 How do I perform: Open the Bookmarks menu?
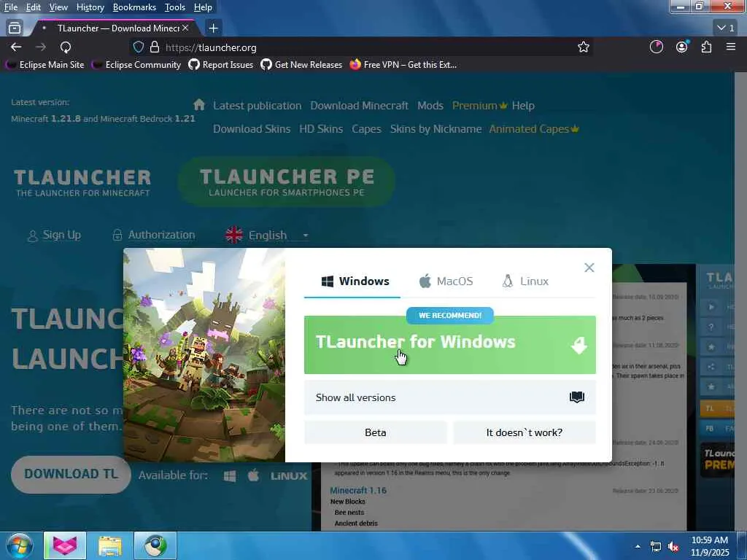134,7
